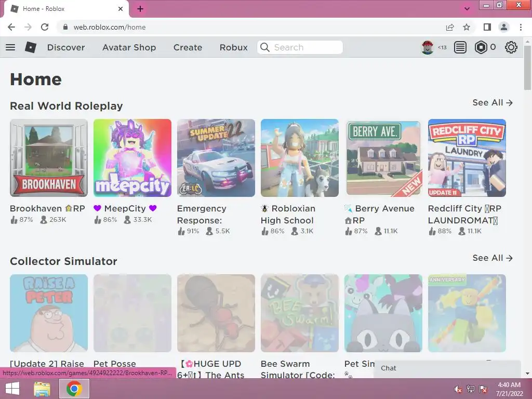Bookmark this tab with star icon
The image size is (532, 399).
point(467,27)
